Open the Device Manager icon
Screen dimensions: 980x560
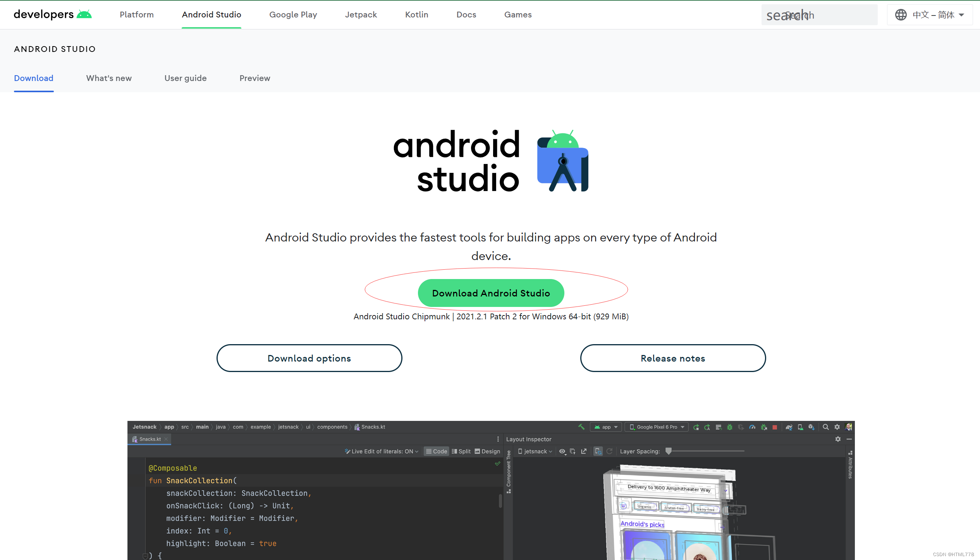click(x=800, y=427)
